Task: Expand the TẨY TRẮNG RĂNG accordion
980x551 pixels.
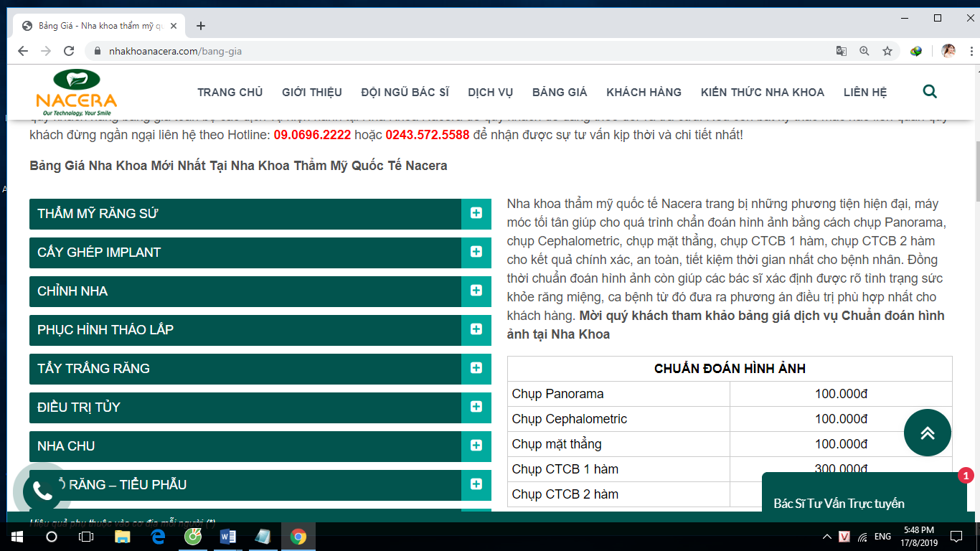Action: tap(476, 368)
